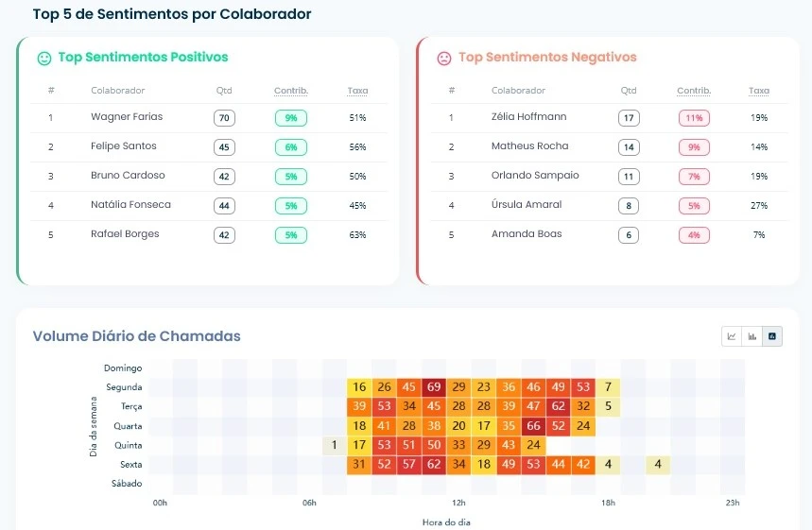Sort negative table by Taxa column
This screenshot has width=812, height=530.
pos(759,91)
